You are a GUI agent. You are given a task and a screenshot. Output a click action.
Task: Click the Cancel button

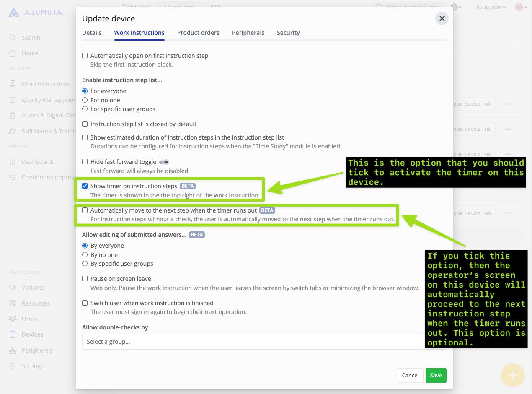410,375
